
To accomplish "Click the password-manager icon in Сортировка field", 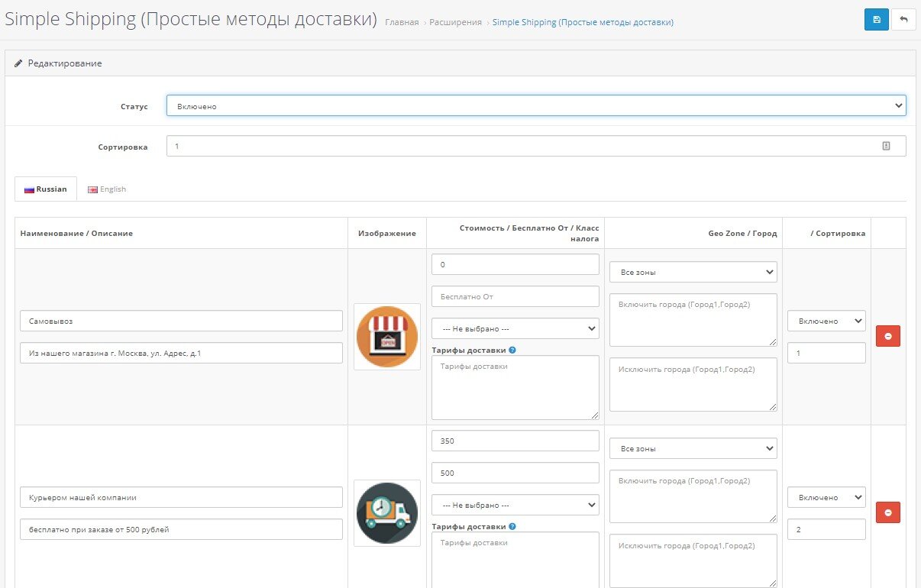I will [886, 146].
